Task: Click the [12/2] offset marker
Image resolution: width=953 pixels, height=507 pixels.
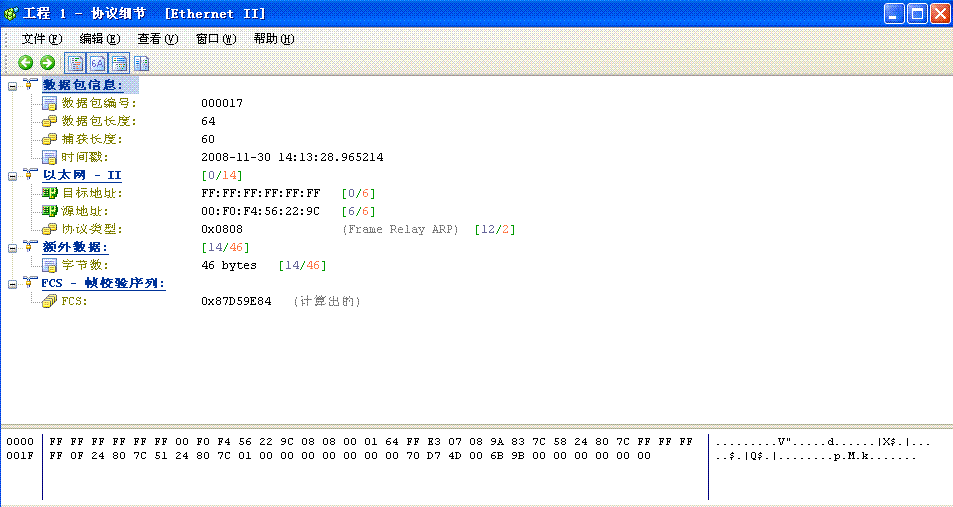Action: point(495,230)
